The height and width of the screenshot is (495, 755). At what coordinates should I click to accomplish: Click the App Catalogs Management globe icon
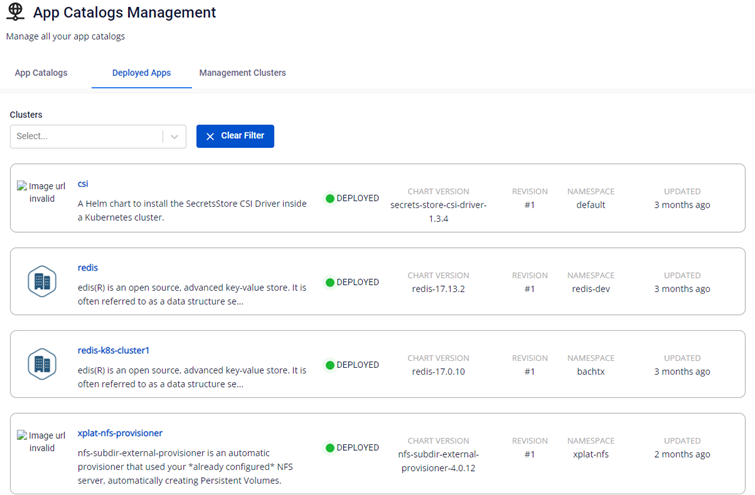(16, 13)
